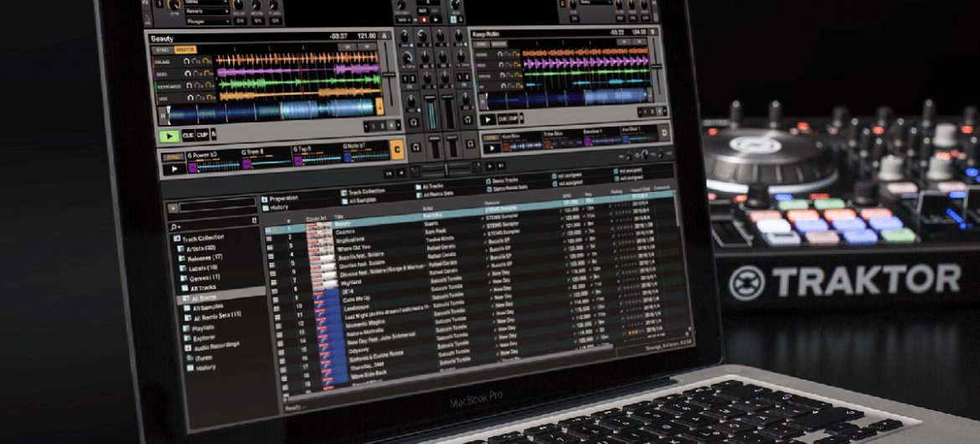This screenshot has width=980, height=444.
Task: Select the track 'Cosmos'
Action: pyautogui.click(x=345, y=231)
